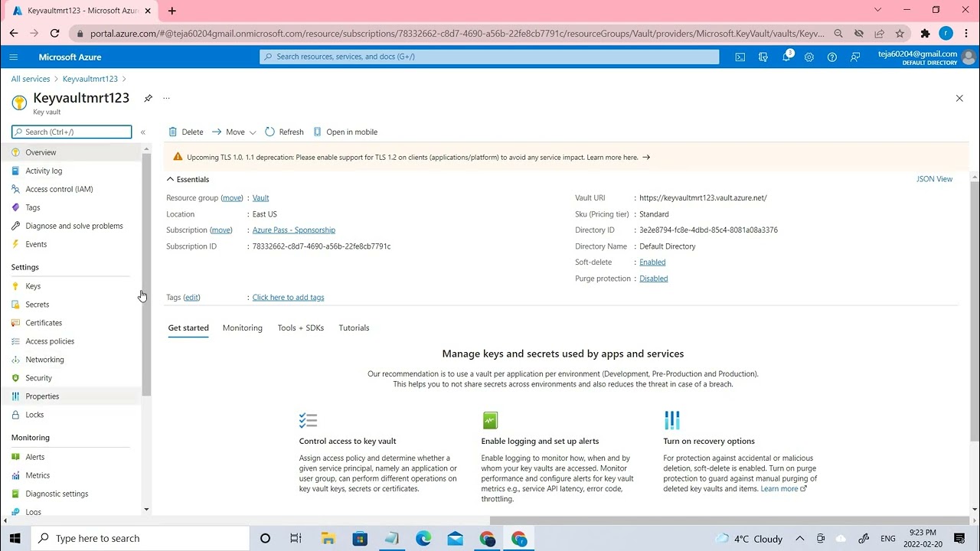
Task: Pin Keyvaultmrt123 to dashboard
Action: 148,98
